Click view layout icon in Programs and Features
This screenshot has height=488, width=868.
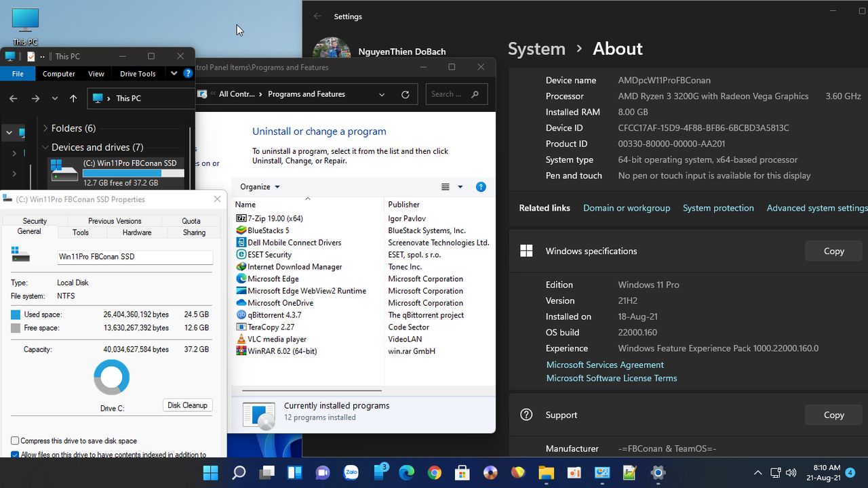pos(446,187)
